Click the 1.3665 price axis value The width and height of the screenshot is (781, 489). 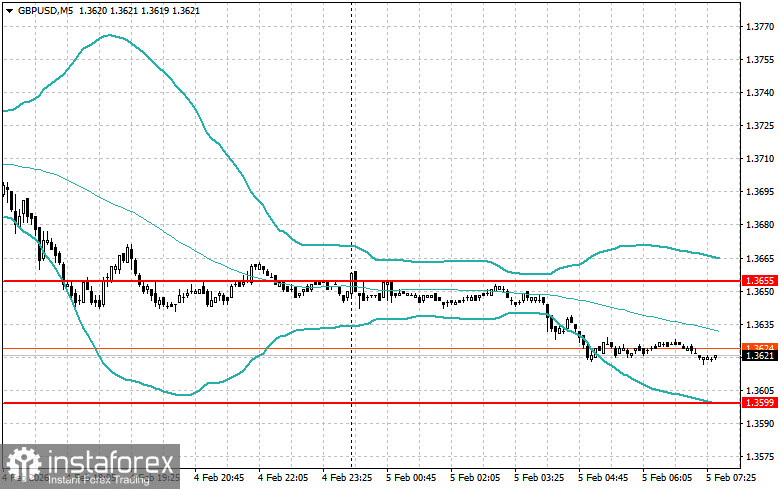[x=761, y=258]
